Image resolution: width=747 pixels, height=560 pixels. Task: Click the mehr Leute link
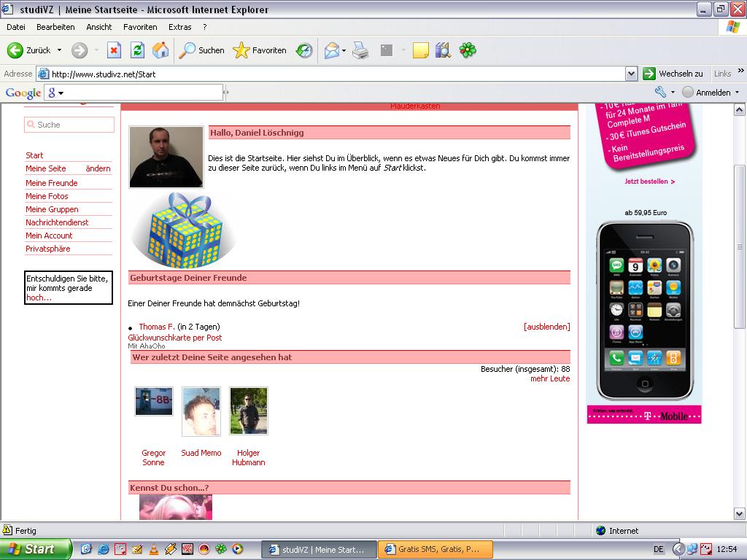pyautogui.click(x=550, y=378)
